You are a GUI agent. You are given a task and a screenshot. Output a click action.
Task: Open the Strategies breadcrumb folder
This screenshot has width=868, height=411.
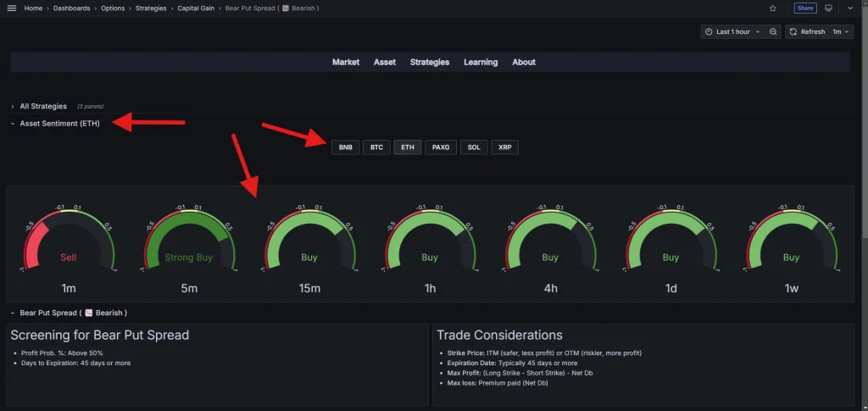pos(151,8)
